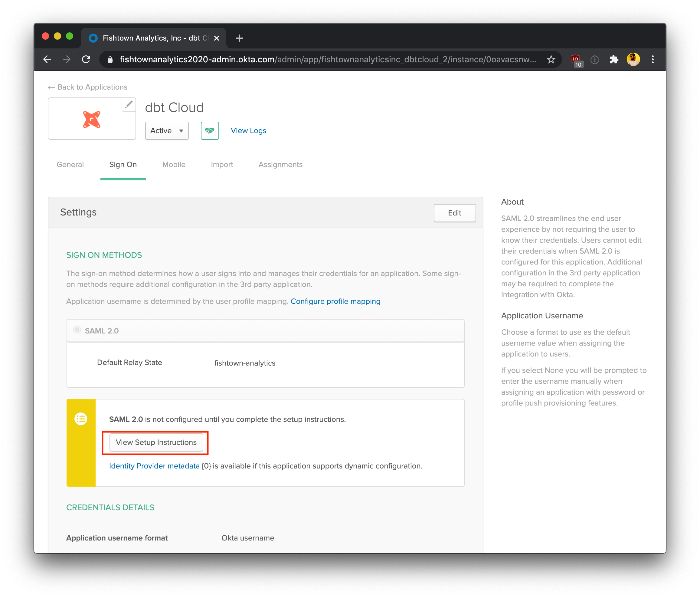700x598 pixels.
Task: Open the Sign On tab
Action: (123, 164)
